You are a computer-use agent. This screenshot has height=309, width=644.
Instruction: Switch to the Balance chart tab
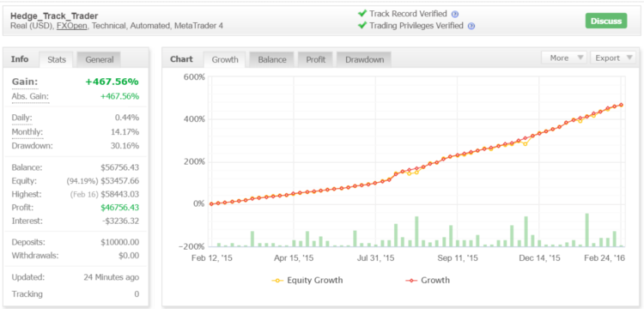[x=272, y=59]
